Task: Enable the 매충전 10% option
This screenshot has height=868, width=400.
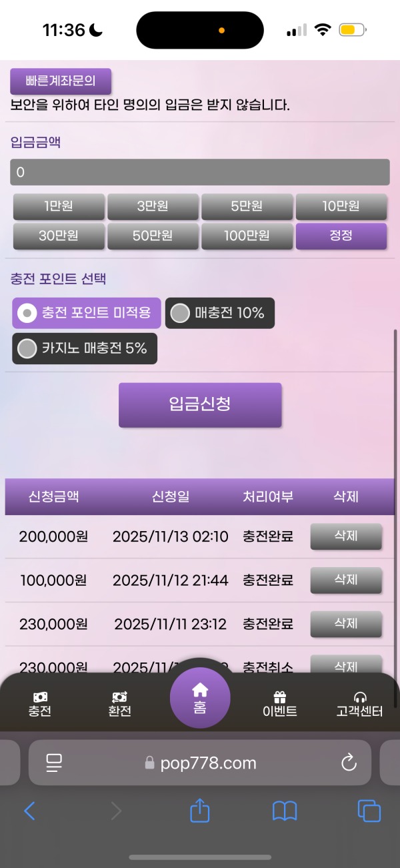Action: [x=179, y=313]
